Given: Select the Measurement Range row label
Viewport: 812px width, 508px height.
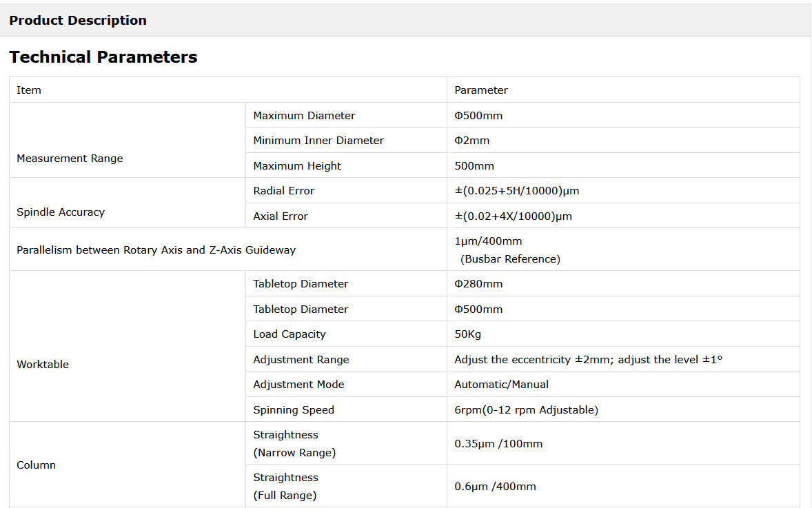Looking at the screenshot, I should pyautogui.click(x=70, y=159).
